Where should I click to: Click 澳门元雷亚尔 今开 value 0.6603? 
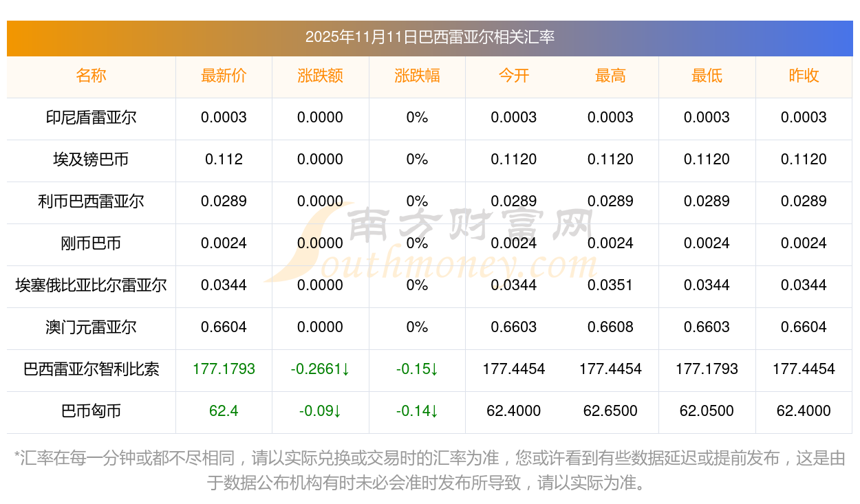pos(514,327)
